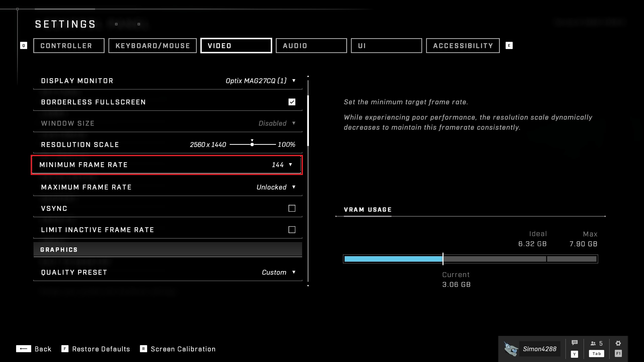Click the chat bubble icon
This screenshot has height=362, width=644.
pyautogui.click(x=574, y=343)
